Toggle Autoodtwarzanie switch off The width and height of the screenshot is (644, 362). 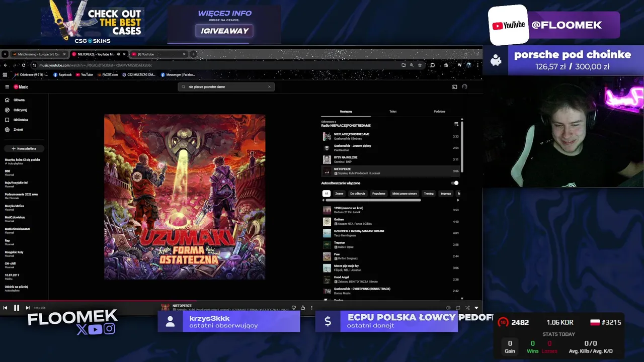[x=455, y=183]
